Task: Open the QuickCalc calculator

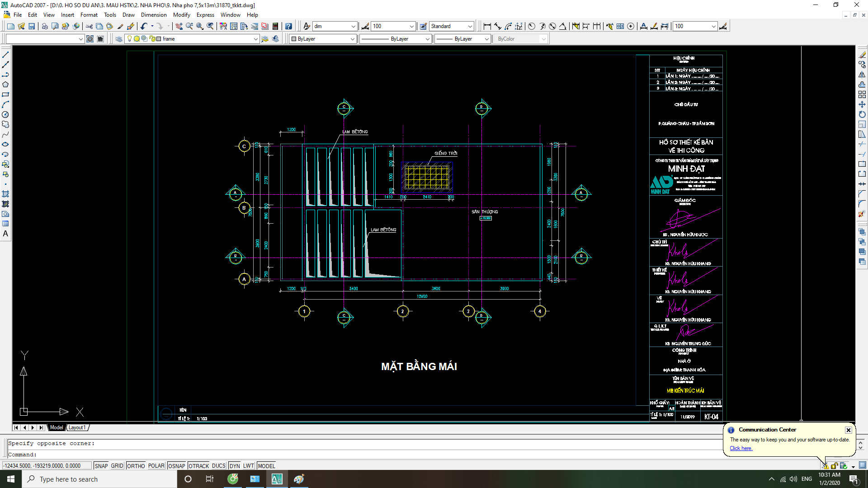Action: (275, 26)
